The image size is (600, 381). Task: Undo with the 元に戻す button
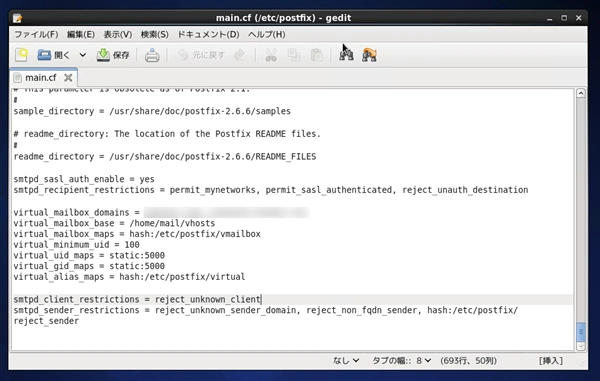point(201,55)
